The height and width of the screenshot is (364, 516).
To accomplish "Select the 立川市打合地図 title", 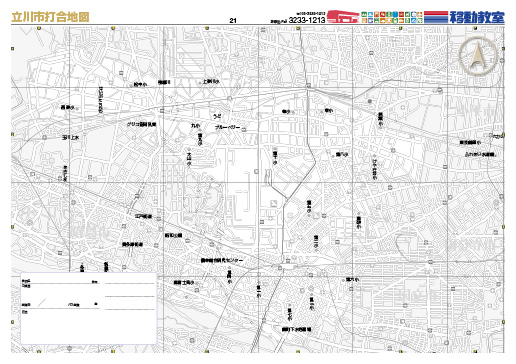I will click(x=50, y=17).
